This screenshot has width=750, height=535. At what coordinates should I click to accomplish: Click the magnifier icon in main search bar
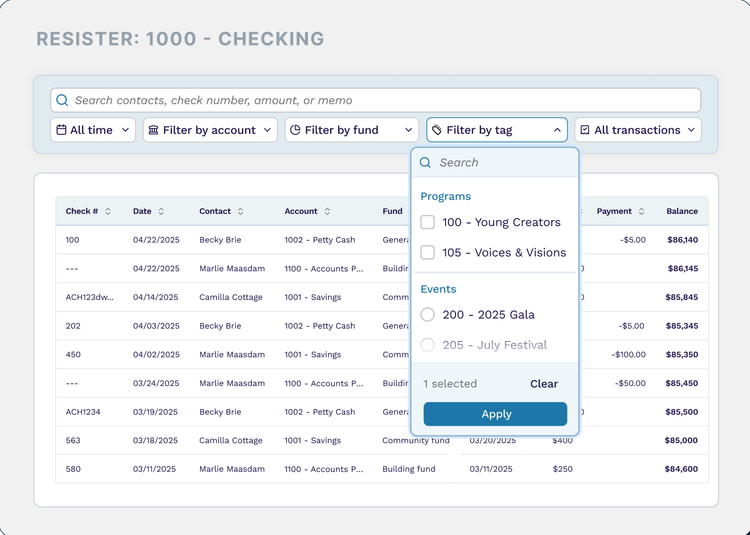click(x=62, y=101)
